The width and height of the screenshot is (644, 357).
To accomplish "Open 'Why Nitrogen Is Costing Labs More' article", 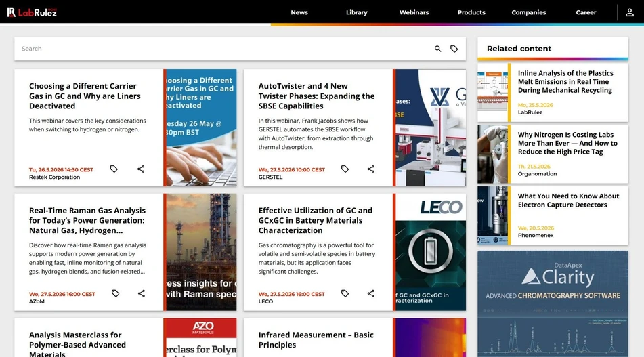I will [x=567, y=144].
